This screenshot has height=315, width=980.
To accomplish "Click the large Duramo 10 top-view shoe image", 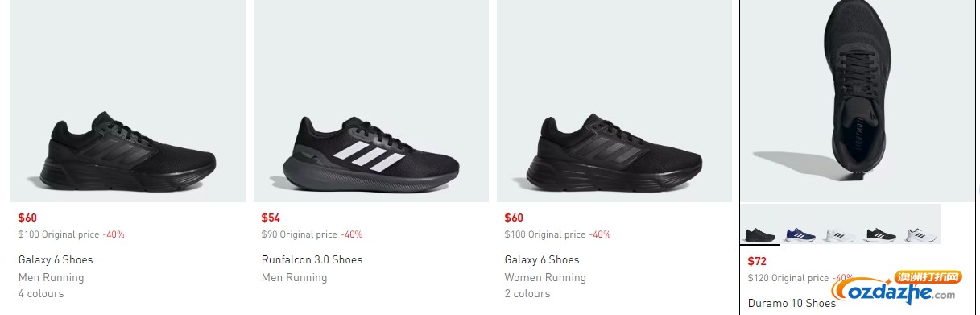I will pyautogui.click(x=858, y=101).
